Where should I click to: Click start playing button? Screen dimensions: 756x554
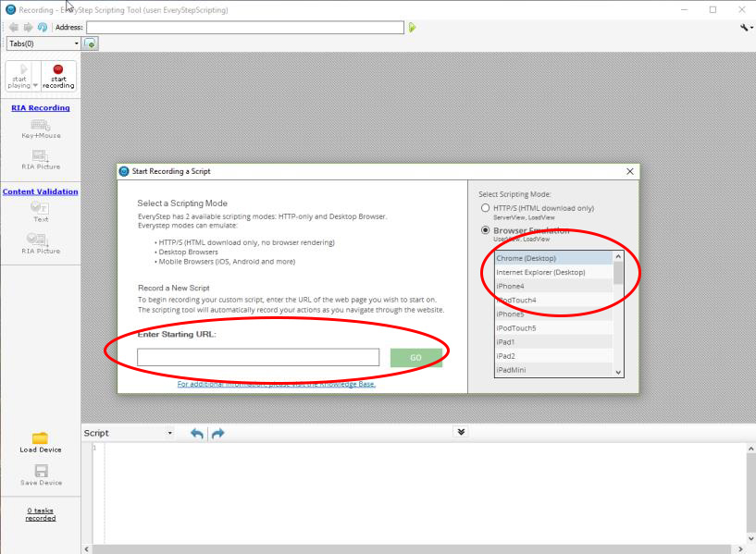click(19, 76)
